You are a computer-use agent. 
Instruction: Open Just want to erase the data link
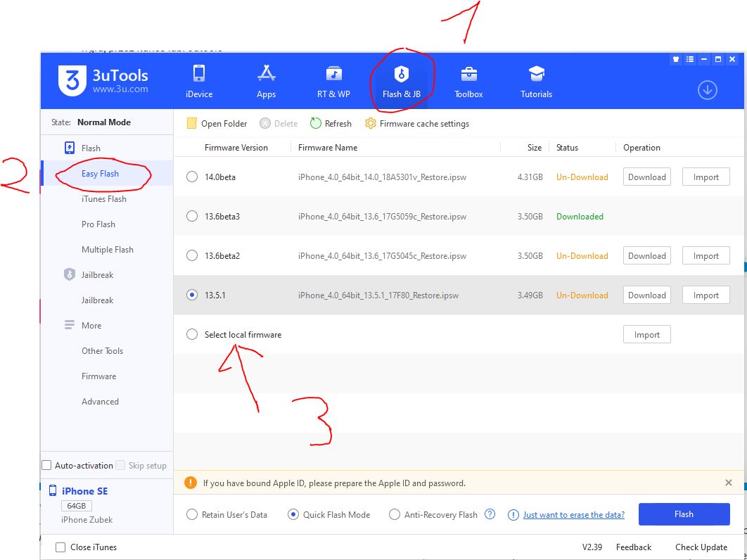point(573,515)
